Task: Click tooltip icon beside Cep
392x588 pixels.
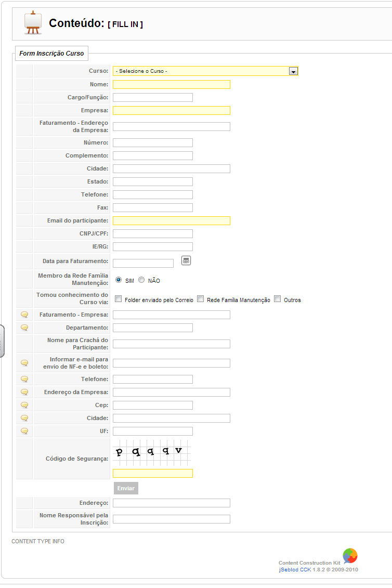Action: [24, 405]
